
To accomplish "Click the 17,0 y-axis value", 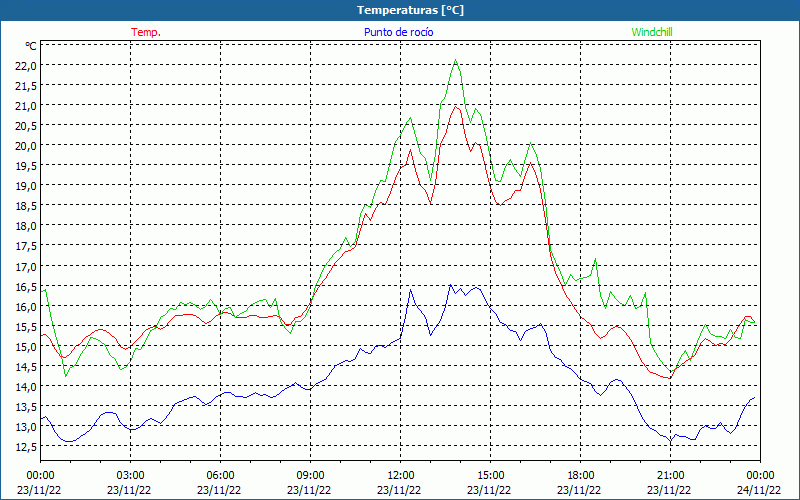I will (x=26, y=266).
